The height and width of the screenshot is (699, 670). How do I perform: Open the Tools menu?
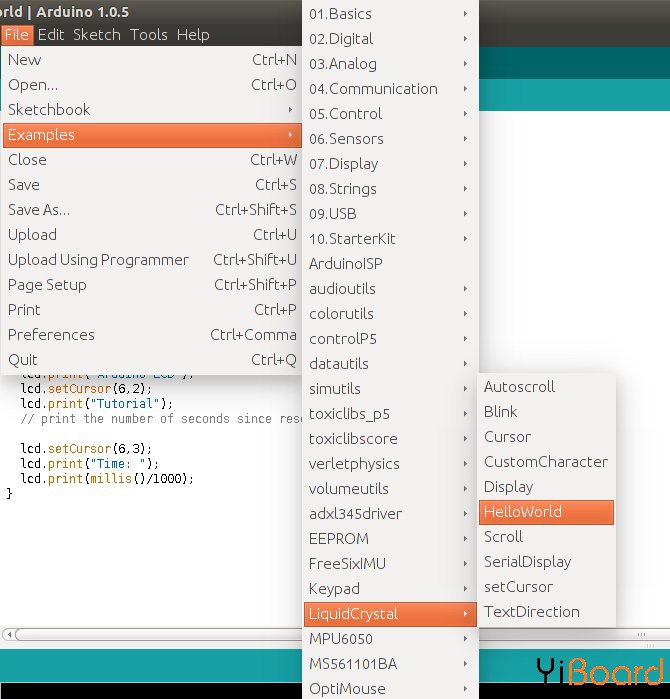click(x=148, y=35)
